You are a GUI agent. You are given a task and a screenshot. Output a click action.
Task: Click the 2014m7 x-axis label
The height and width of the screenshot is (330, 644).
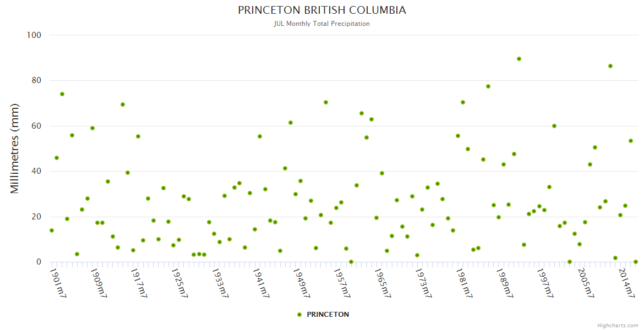627,282
